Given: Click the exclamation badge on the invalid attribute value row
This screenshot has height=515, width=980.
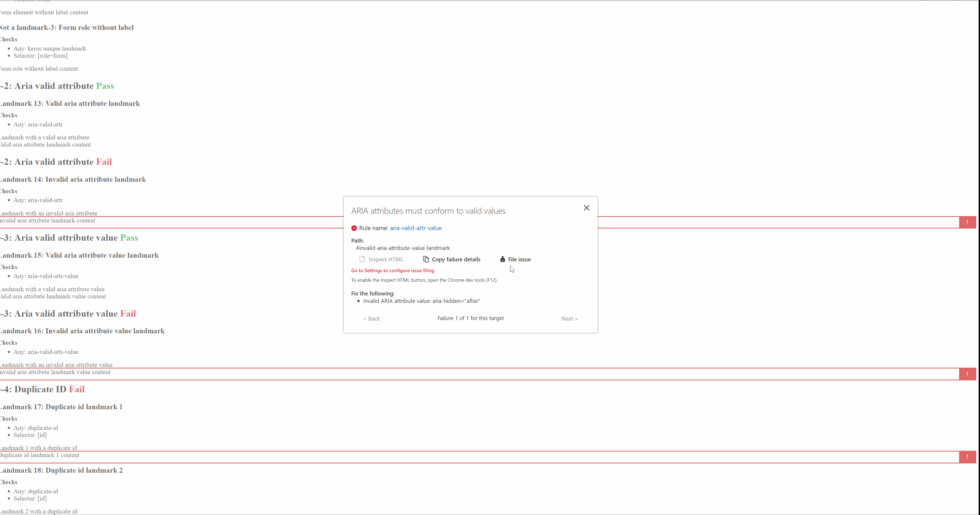Looking at the screenshot, I should 968,374.
